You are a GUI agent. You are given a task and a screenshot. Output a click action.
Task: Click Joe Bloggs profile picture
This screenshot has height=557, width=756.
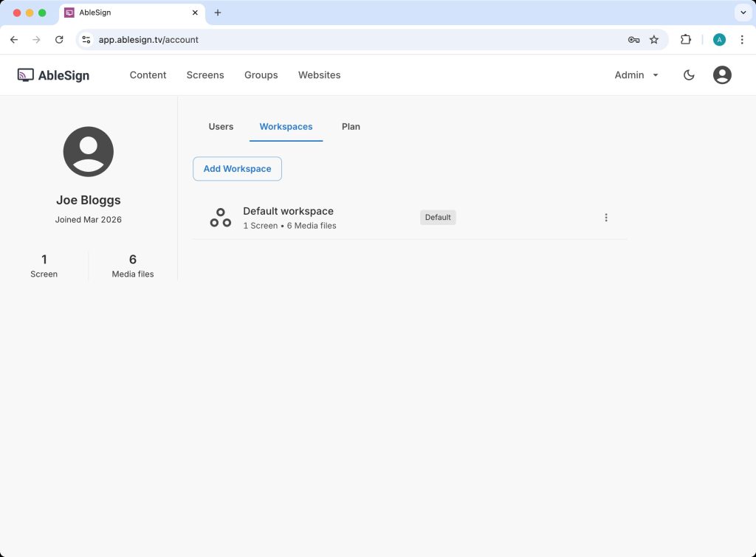point(89,151)
